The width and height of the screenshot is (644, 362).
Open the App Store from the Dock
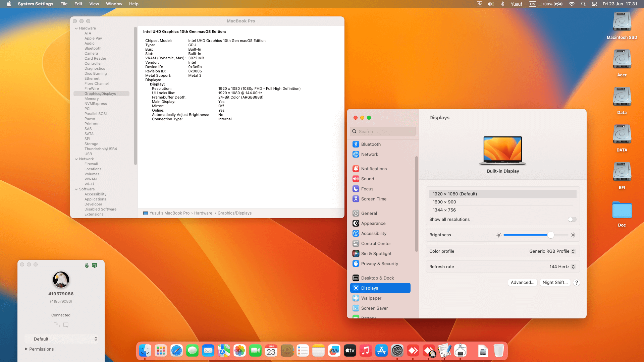(x=381, y=351)
